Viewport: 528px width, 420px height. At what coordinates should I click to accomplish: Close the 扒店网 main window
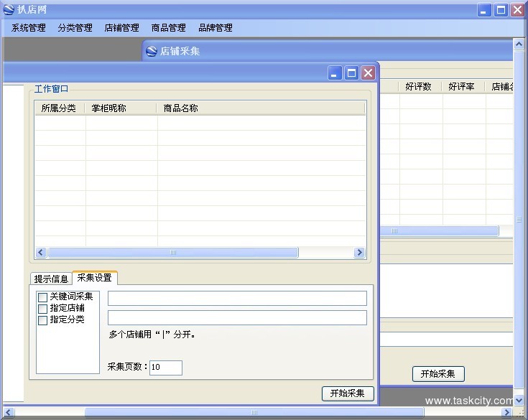[x=517, y=10]
